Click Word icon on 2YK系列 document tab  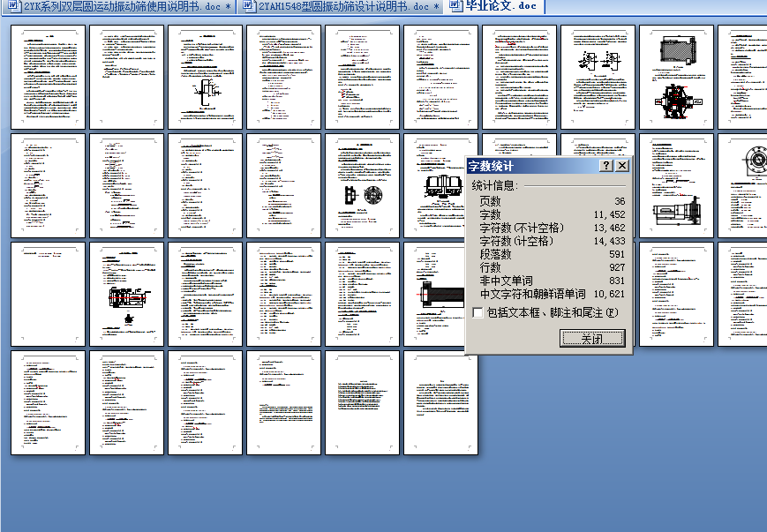tap(15, 6)
